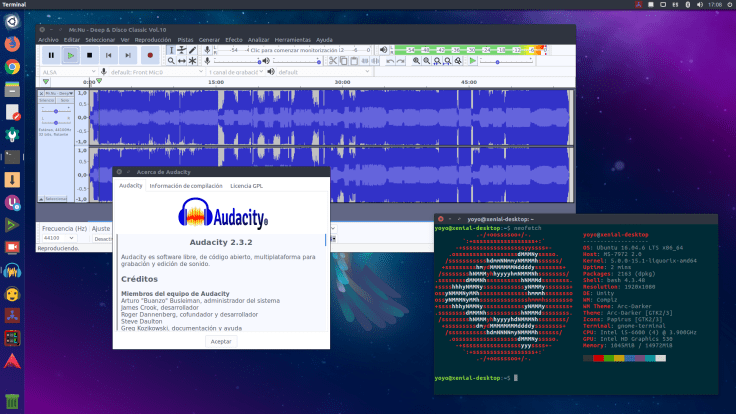This screenshot has height=414, width=736.
Task: Click the Skip to Start button
Action: pos(110,56)
